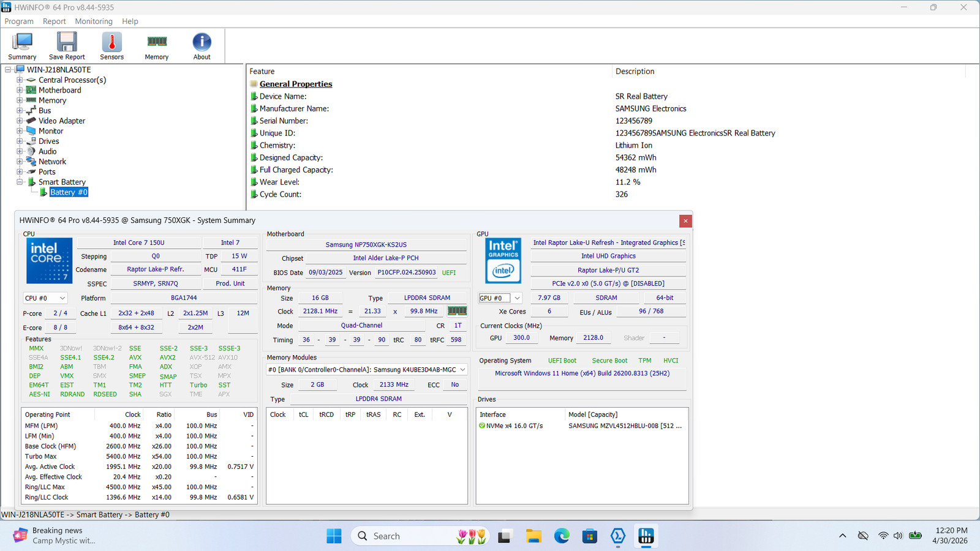This screenshot has height=551, width=980.
Task: Click the Prod. Unit button
Action: pos(230,283)
